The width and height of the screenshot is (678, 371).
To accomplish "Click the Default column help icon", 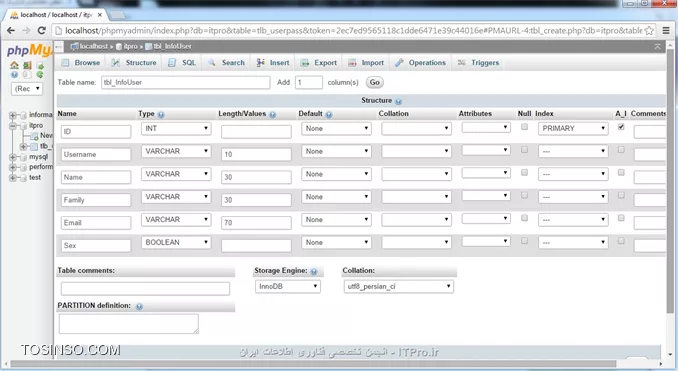I will click(329, 115).
